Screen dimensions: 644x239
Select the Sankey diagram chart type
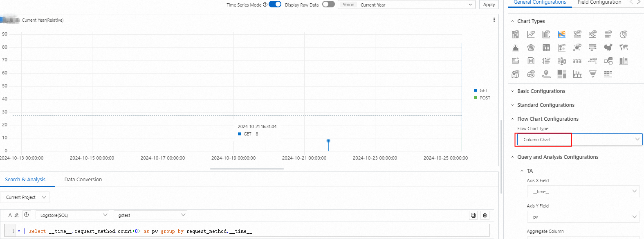point(608,61)
